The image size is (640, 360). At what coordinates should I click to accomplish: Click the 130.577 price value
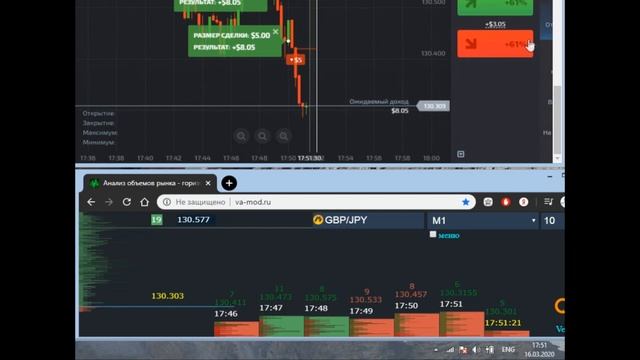click(193, 220)
